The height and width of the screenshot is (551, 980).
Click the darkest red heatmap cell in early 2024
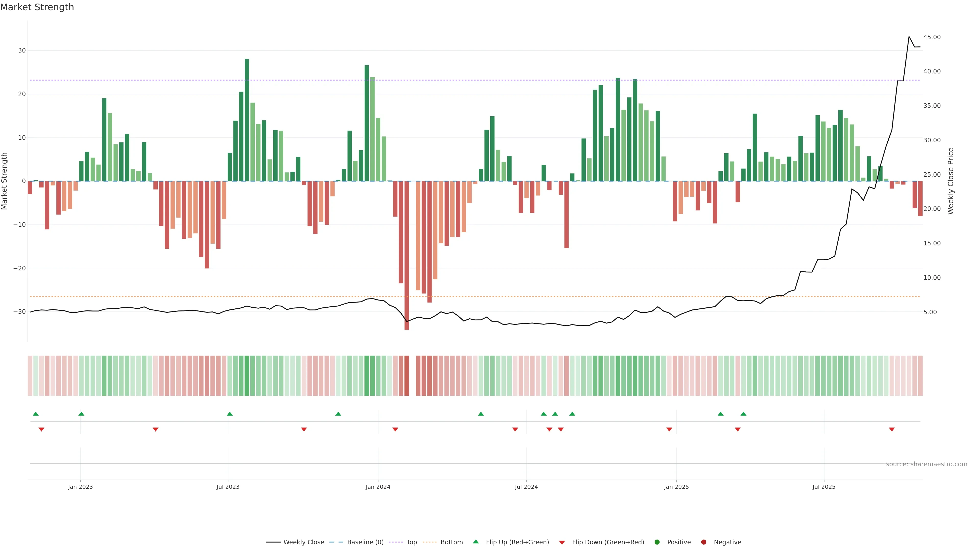point(407,375)
